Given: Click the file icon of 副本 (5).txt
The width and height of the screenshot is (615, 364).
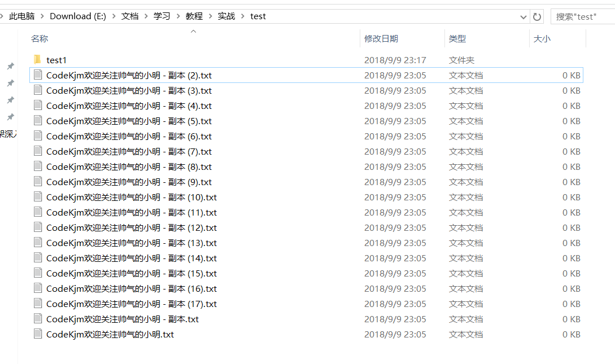Looking at the screenshot, I should click(x=38, y=121).
